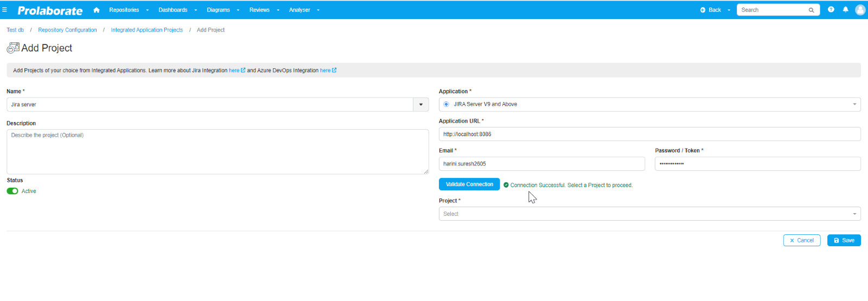This screenshot has width=868, height=301.
Task: Click the Validate Connection button
Action: point(469,184)
